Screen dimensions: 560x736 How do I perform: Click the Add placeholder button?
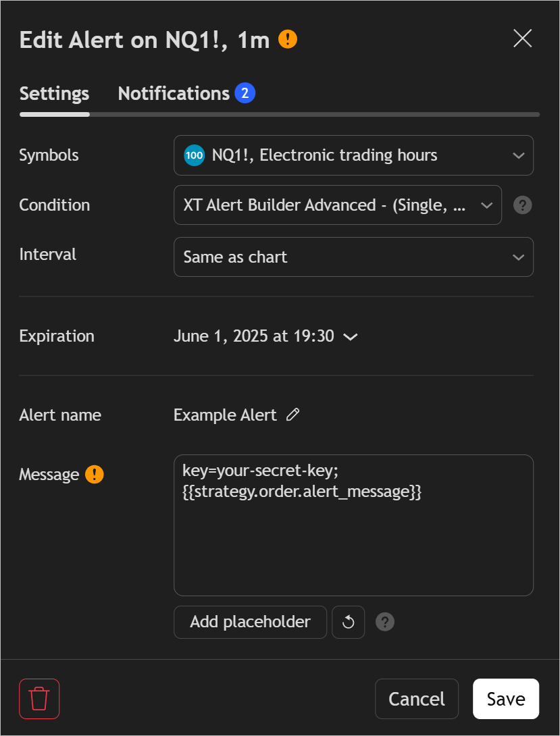pos(250,622)
